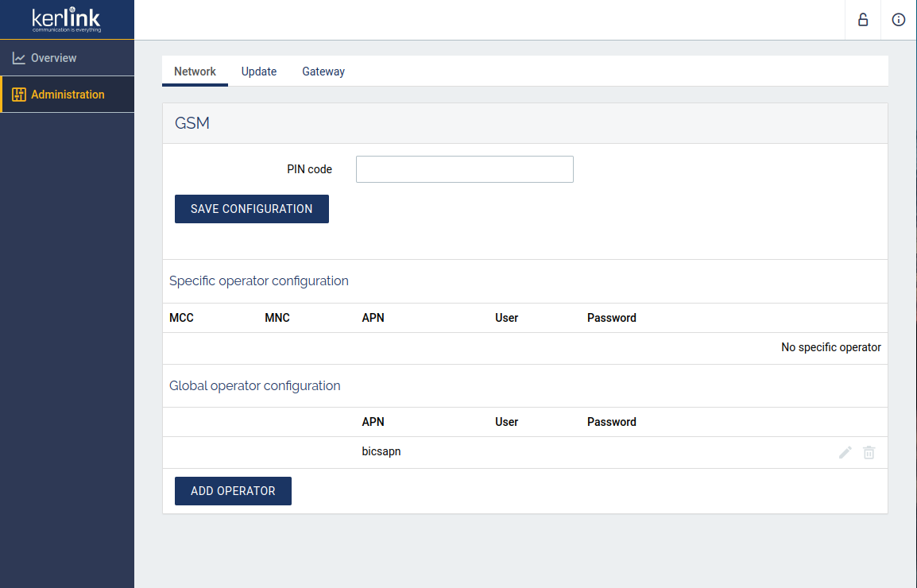Focus the PIN code input field
This screenshot has width=917, height=588.
464,169
